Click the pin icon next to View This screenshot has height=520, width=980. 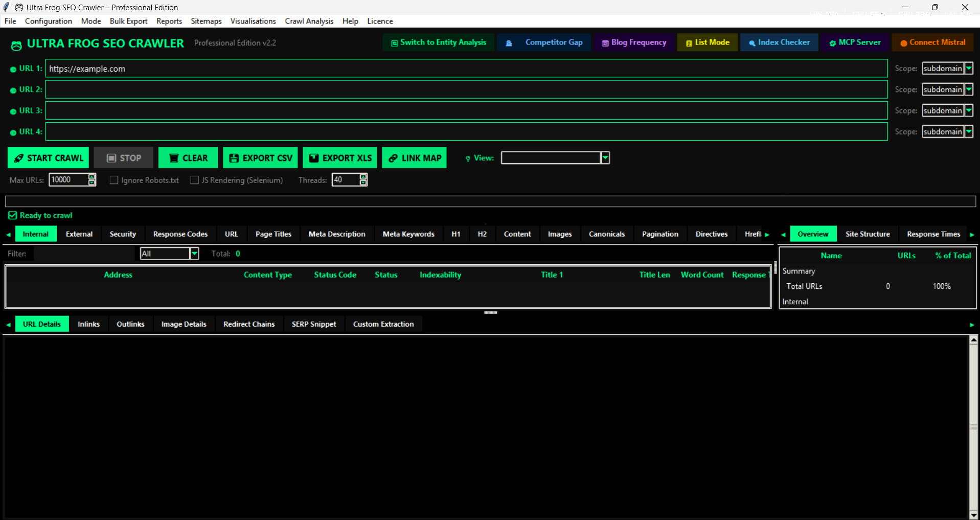click(468, 159)
